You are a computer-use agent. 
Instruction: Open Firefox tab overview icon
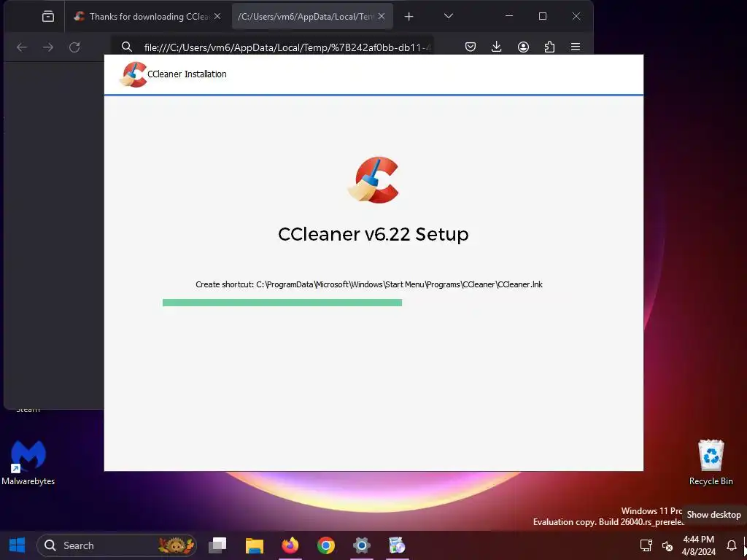(48, 17)
